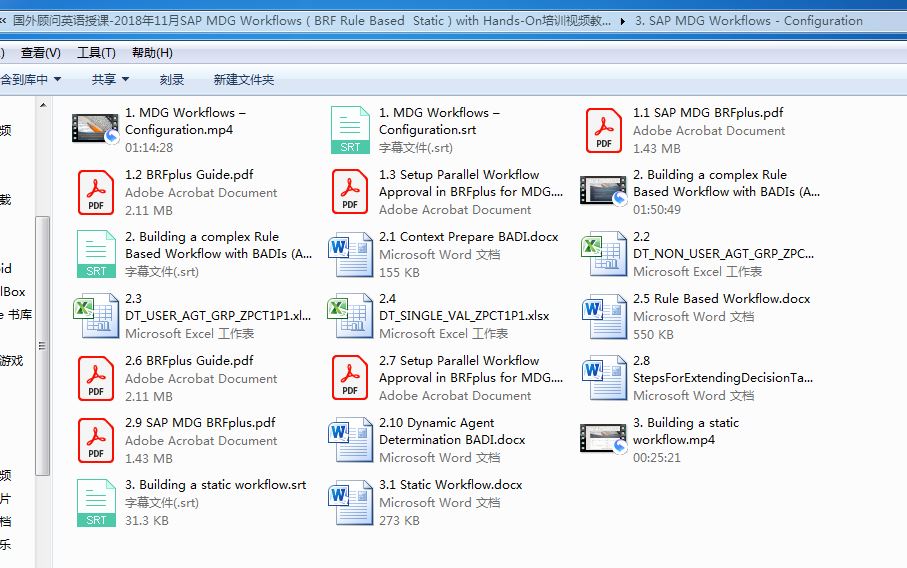Click file name 2.6 BRFplus Guide.pdf
The image size is (907, 568).
189,360
